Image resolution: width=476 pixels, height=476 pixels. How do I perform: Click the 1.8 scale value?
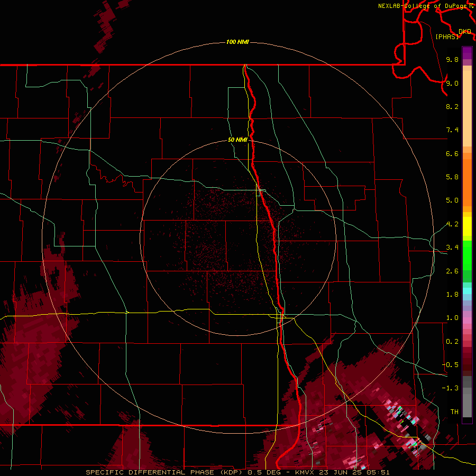[452, 295]
